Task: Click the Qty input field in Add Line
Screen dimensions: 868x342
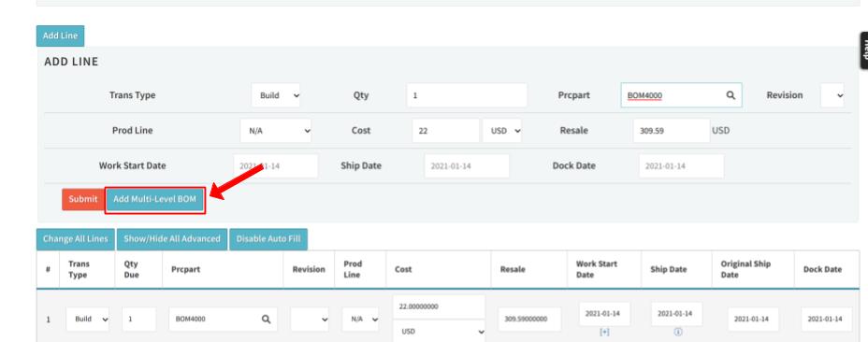Action: coord(467,95)
